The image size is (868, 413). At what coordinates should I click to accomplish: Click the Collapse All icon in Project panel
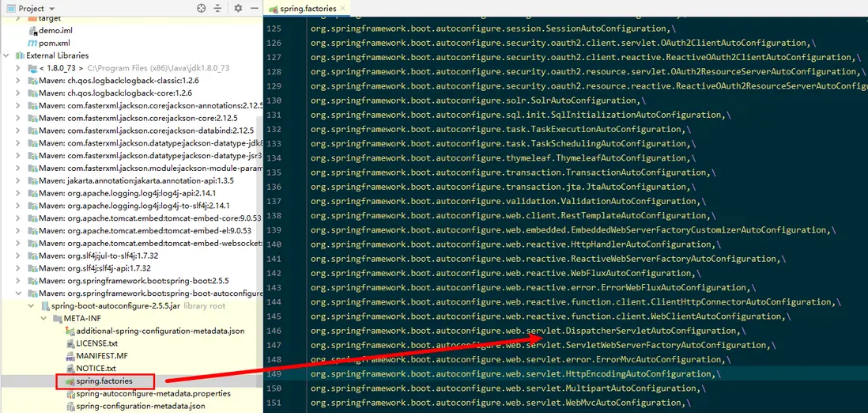click(217, 9)
